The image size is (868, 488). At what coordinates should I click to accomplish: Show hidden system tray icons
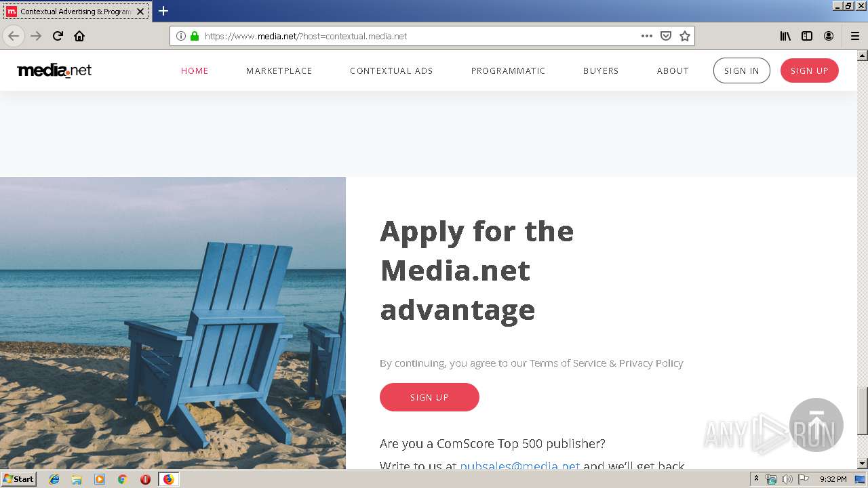tap(756, 479)
